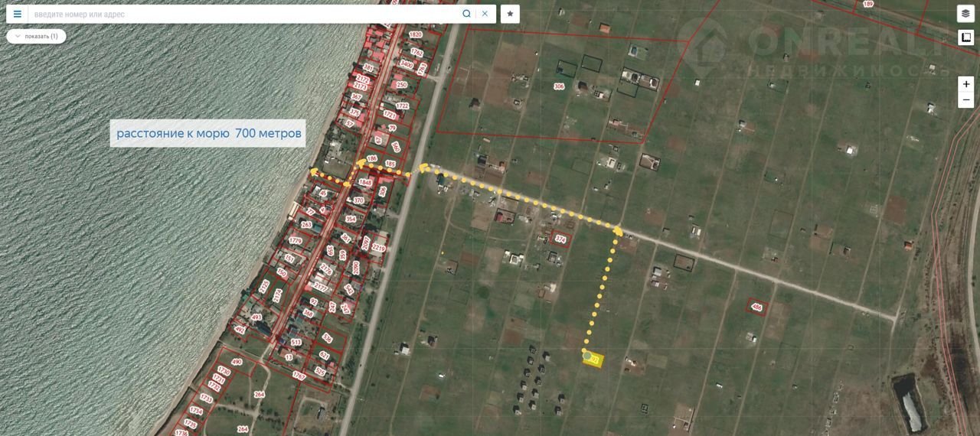Click the parcel labeled 1722
980x436 pixels.
tap(402, 106)
